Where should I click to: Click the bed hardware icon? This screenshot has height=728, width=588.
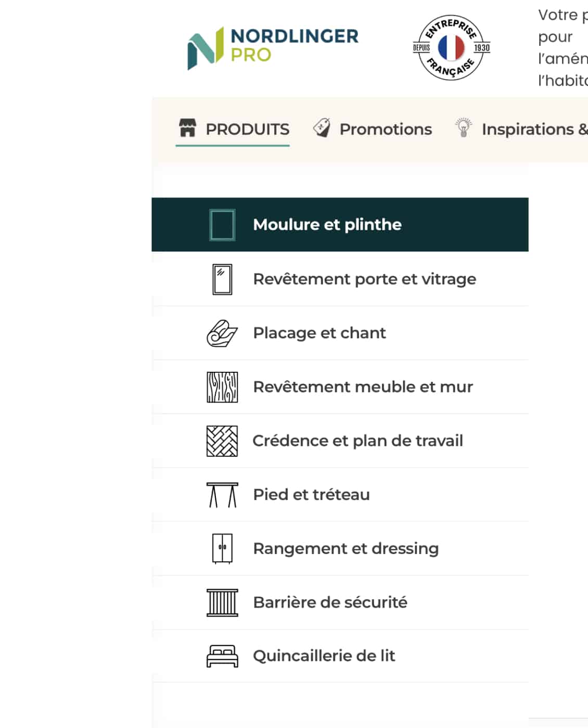[222, 656]
